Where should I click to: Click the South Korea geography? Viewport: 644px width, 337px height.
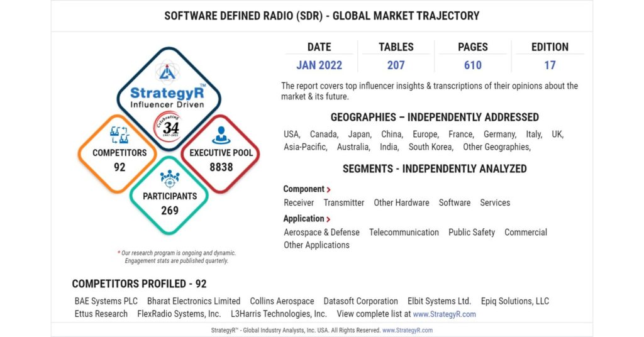(x=431, y=147)
